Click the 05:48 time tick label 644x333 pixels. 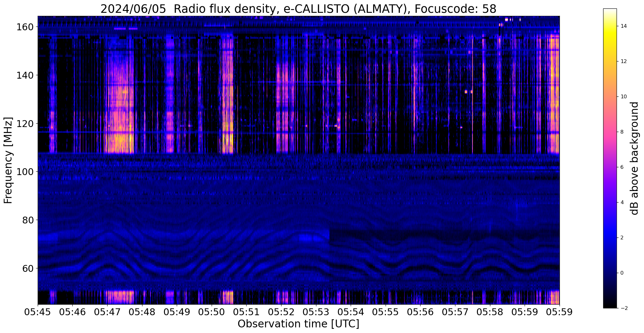point(142,312)
